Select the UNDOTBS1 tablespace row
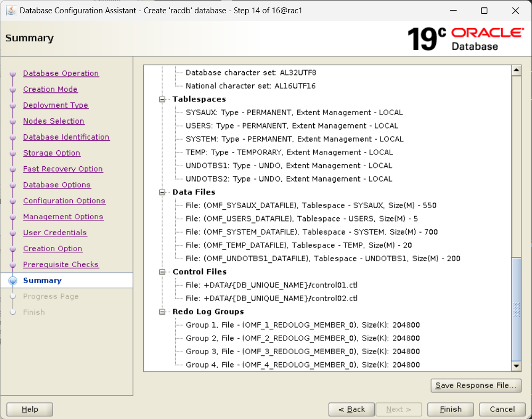The width and height of the screenshot is (532, 419). [x=289, y=166]
